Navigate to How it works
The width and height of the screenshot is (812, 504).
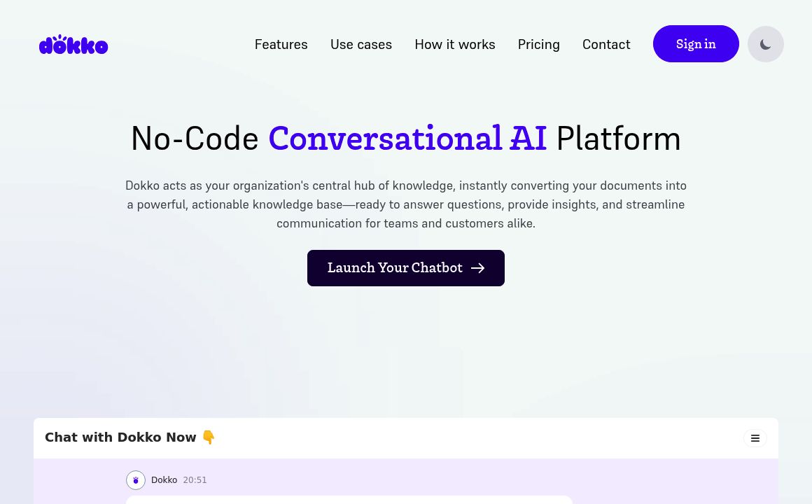tap(454, 44)
